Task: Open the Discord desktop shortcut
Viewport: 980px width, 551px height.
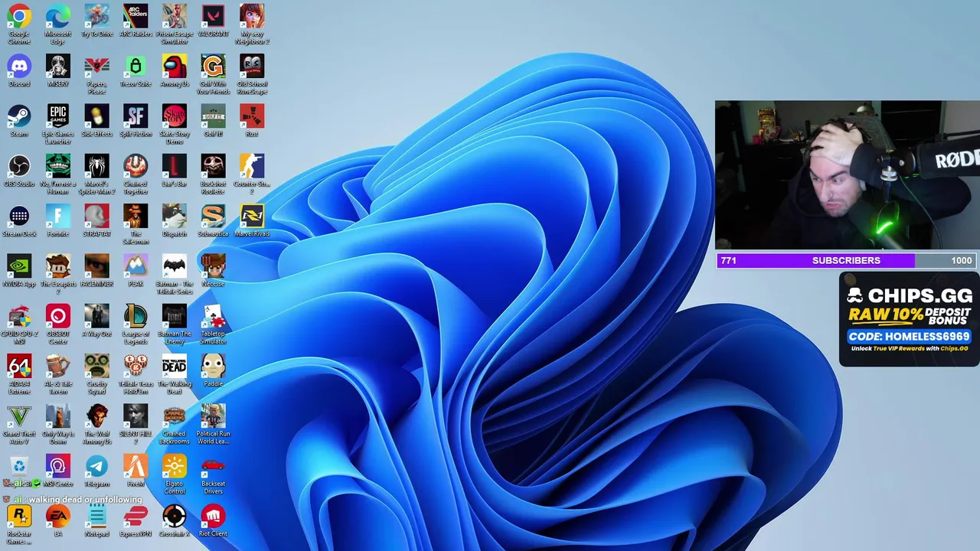Action: (19, 66)
